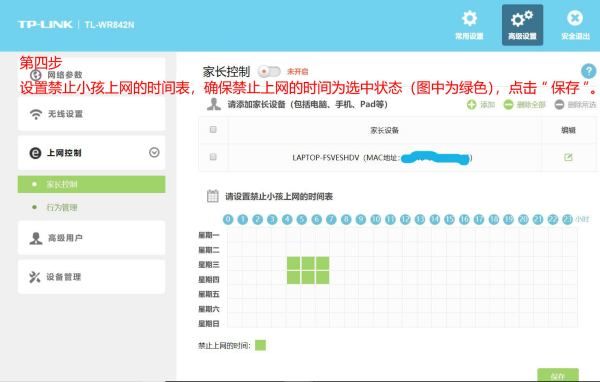Collapse 上网控制 using its chevron arrow

coord(154,152)
